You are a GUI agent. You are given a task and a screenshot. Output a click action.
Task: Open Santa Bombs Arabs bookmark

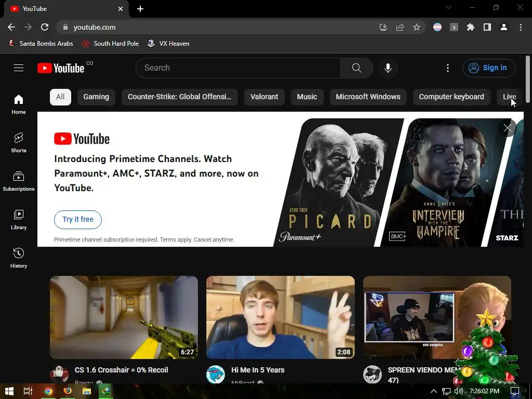coord(41,44)
